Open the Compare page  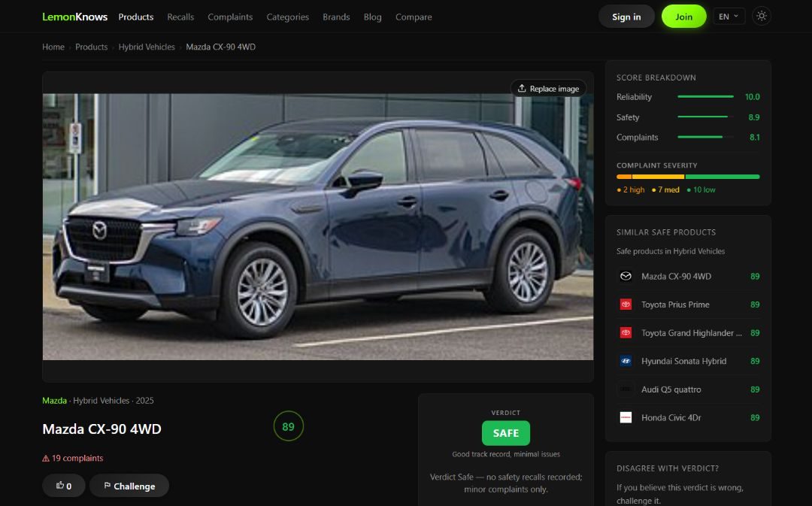coord(414,17)
